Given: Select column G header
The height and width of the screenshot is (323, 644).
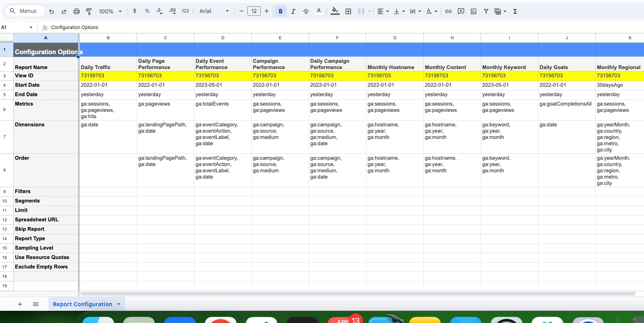Looking at the screenshot, I should [x=395, y=38].
